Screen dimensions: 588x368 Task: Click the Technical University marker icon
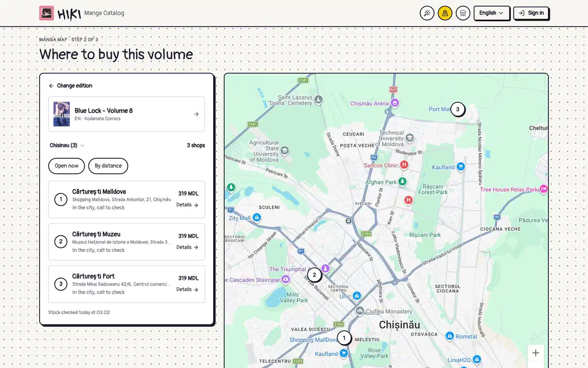click(x=410, y=138)
